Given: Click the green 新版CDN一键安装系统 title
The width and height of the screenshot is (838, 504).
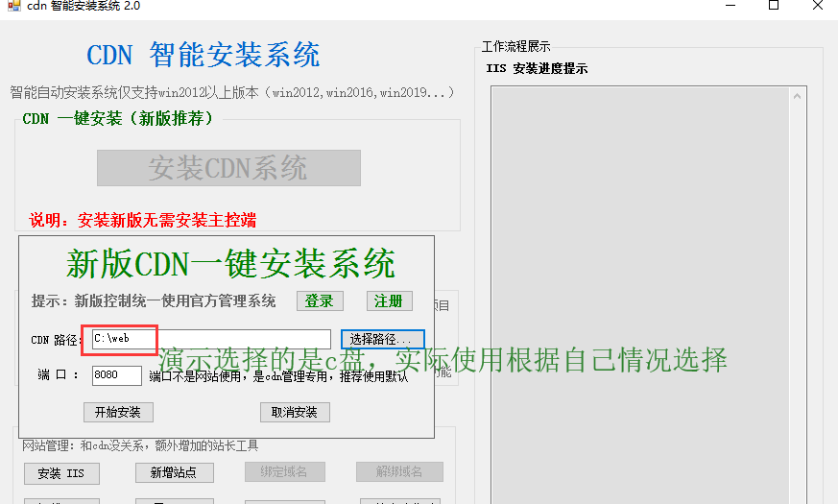Looking at the screenshot, I should click(230, 263).
